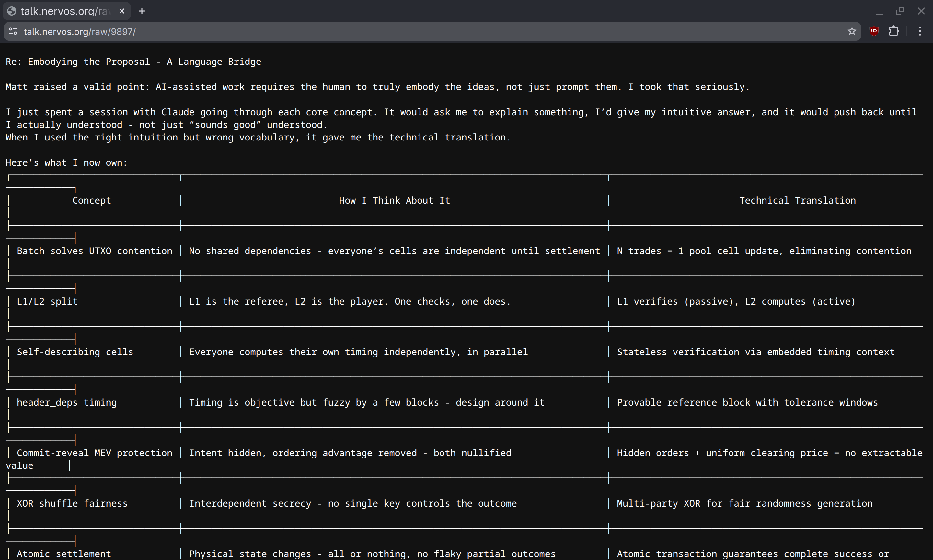Viewport: 933px width, 560px height.
Task: Click the 'Concept' column header text
Action: coord(92,200)
